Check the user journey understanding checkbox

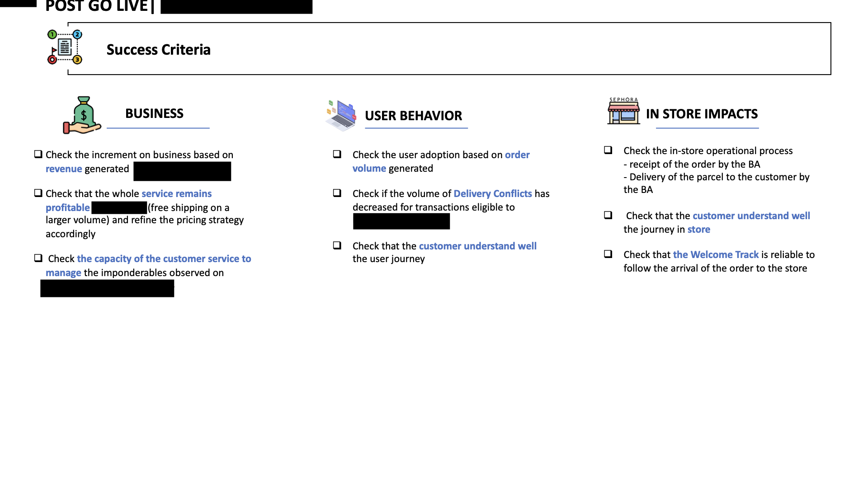[337, 245]
